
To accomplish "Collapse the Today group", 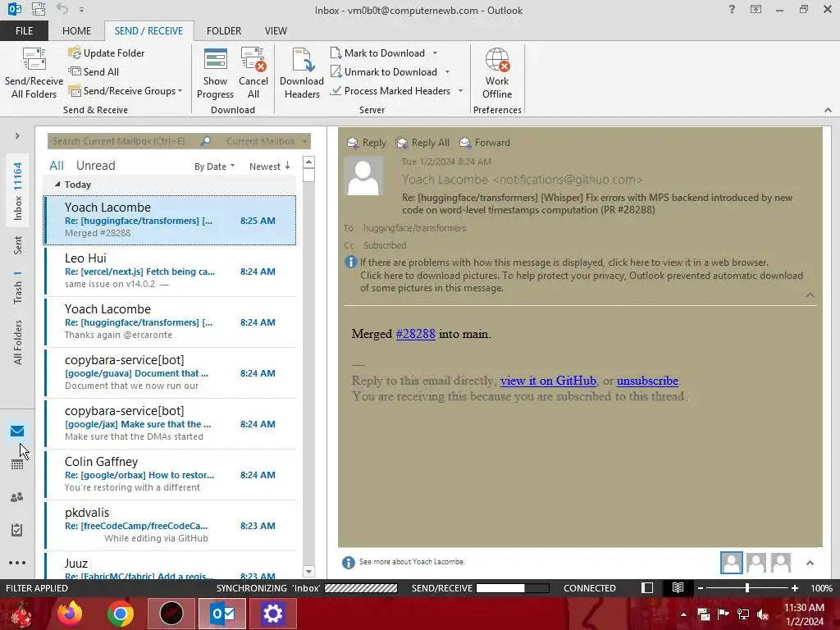I will click(x=57, y=185).
